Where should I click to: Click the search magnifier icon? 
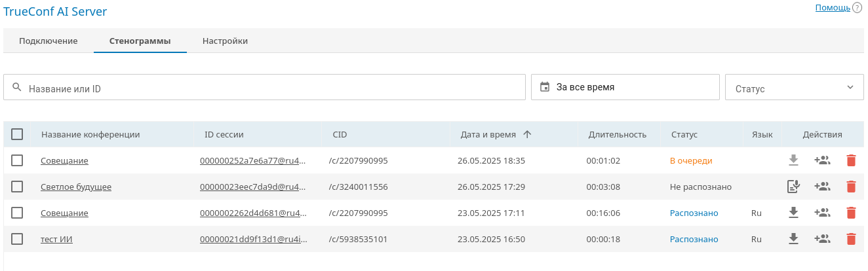tap(17, 87)
